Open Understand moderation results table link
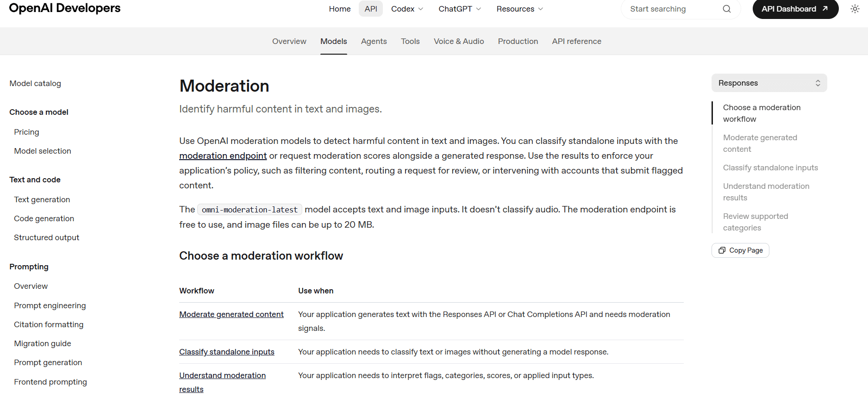868x398 pixels. (x=223, y=382)
